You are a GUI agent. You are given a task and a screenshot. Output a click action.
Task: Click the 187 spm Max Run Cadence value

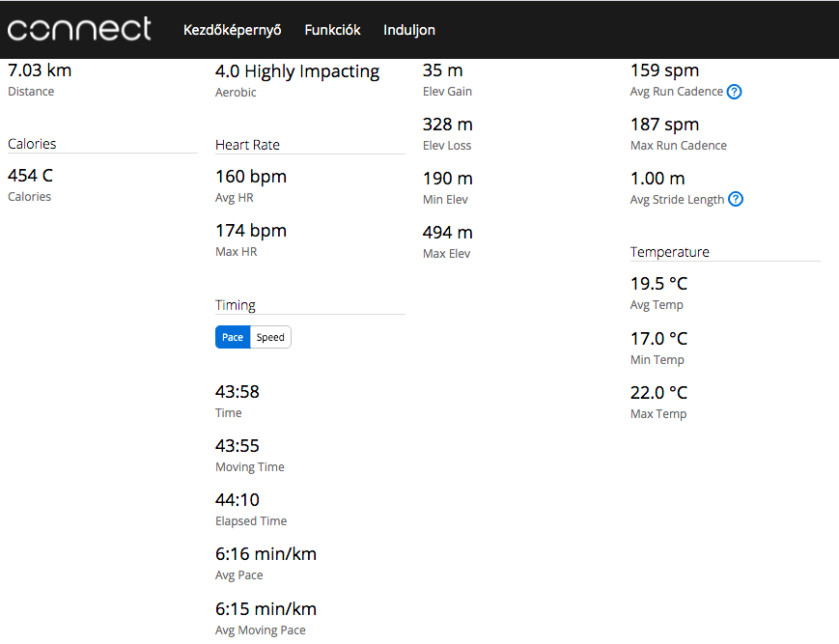(x=664, y=125)
